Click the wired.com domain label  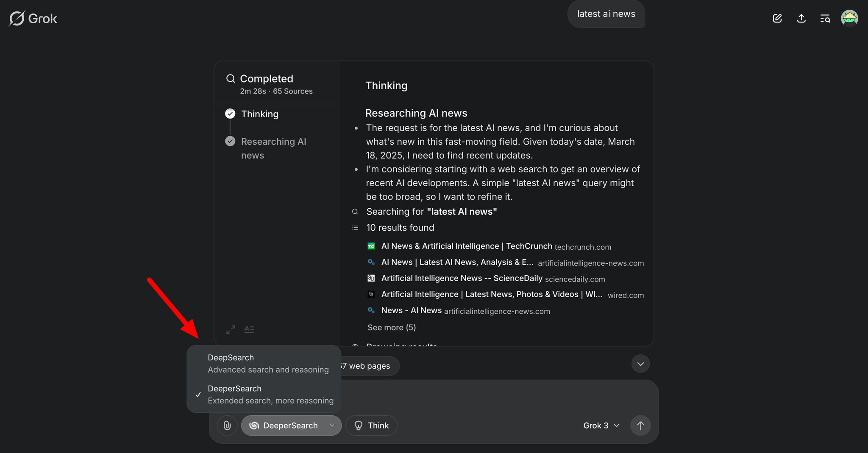pyautogui.click(x=626, y=295)
